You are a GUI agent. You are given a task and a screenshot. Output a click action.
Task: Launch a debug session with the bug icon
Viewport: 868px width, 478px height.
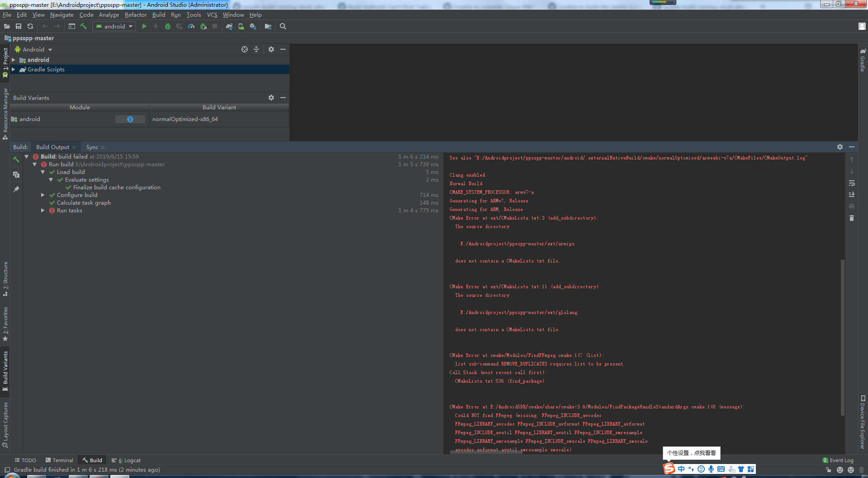(x=168, y=26)
